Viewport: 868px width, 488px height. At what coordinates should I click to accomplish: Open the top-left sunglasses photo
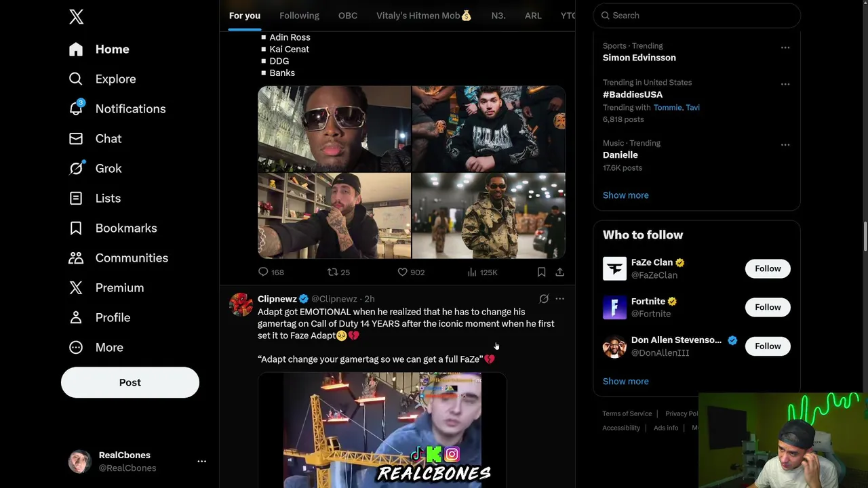[x=334, y=129]
